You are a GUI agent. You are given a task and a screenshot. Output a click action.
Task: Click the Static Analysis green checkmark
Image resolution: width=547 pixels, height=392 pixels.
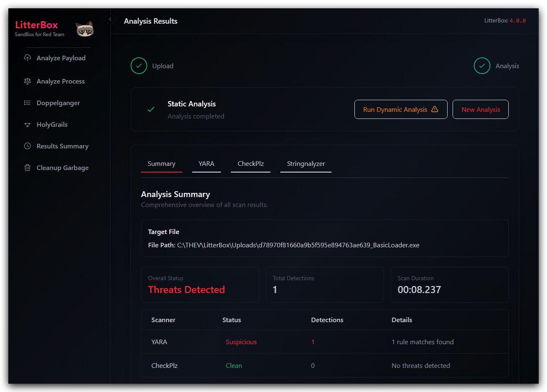click(x=151, y=109)
